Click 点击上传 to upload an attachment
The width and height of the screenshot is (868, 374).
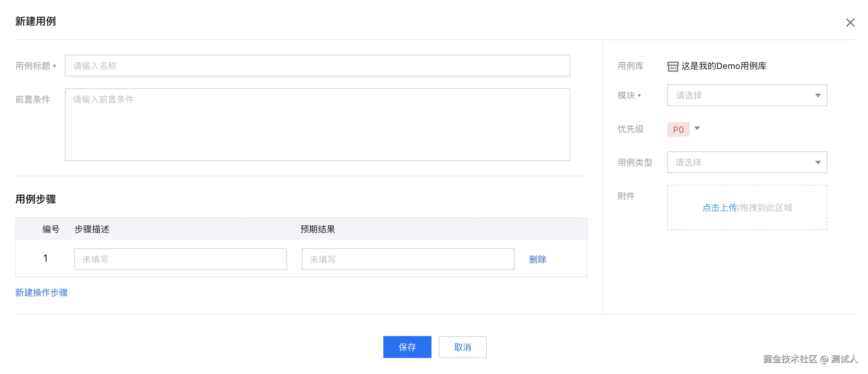pos(719,208)
